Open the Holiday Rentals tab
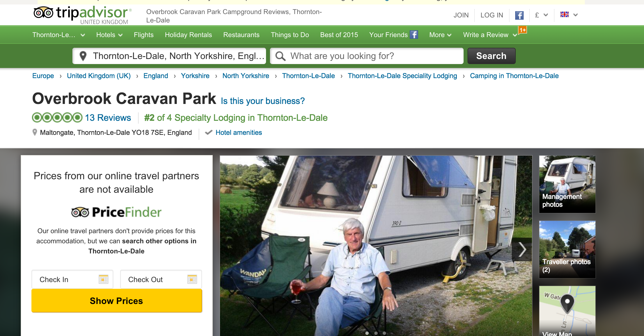This screenshot has width=644, height=336. tap(188, 35)
